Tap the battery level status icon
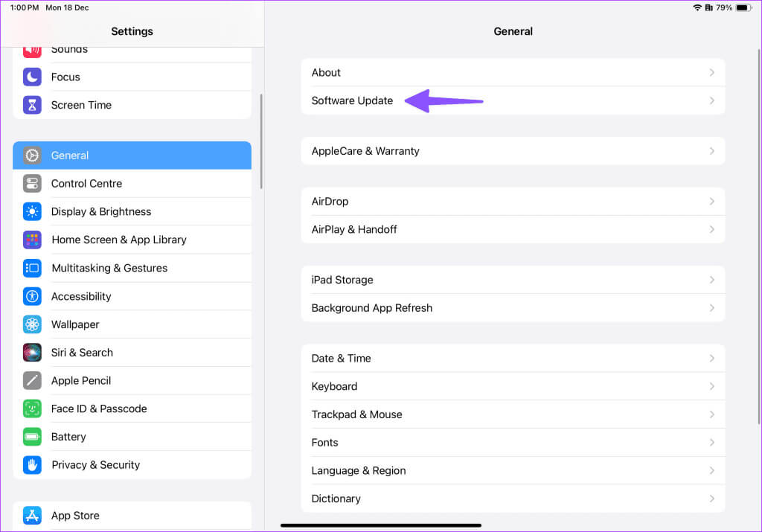Screen dimensions: 762x532 [x=743, y=7]
